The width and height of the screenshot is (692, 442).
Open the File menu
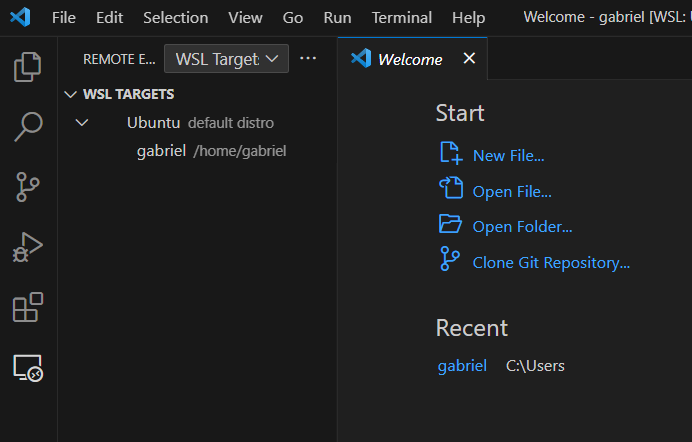[64, 18]
